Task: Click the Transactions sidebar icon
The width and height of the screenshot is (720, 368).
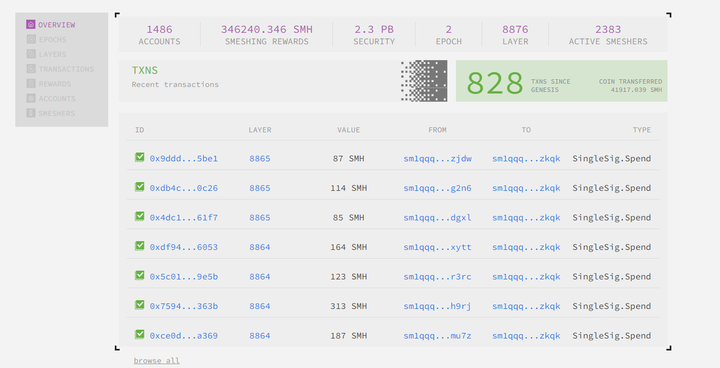Action: point(31,68)
